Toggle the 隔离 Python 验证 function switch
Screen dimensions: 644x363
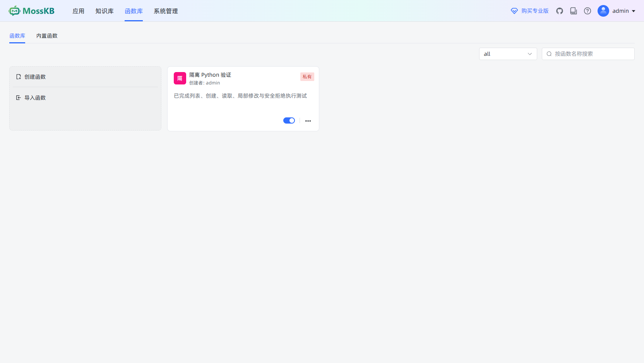pos(289,120)
